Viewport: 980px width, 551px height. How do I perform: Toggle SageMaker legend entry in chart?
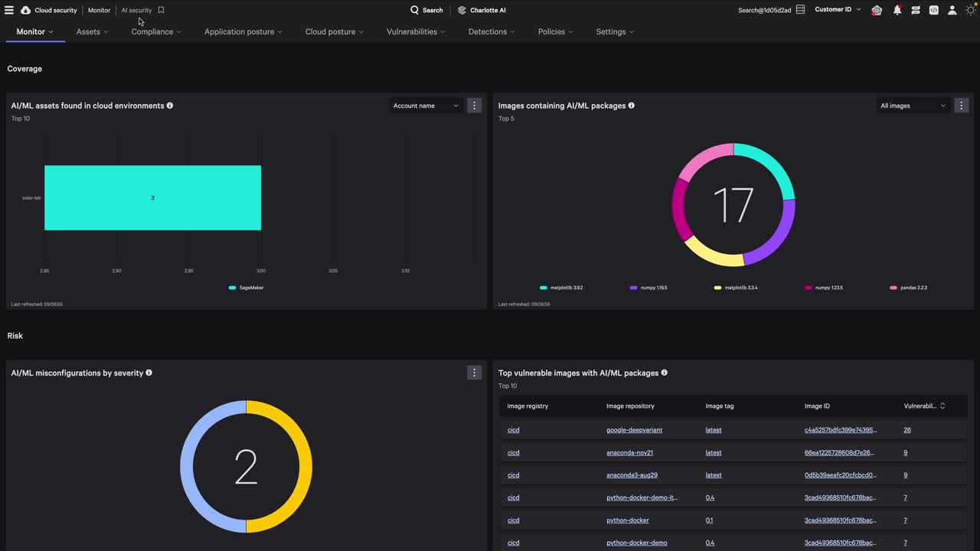coord(246,288)
